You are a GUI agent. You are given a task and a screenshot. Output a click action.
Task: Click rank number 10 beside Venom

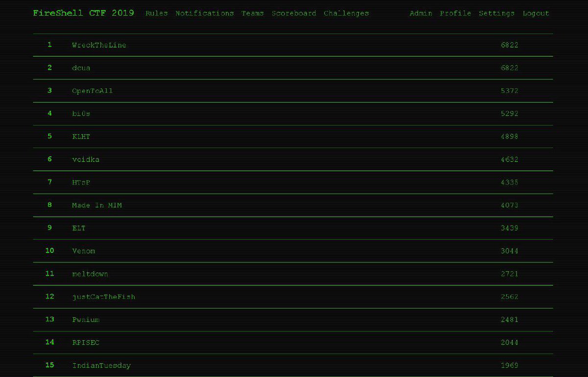49,251
